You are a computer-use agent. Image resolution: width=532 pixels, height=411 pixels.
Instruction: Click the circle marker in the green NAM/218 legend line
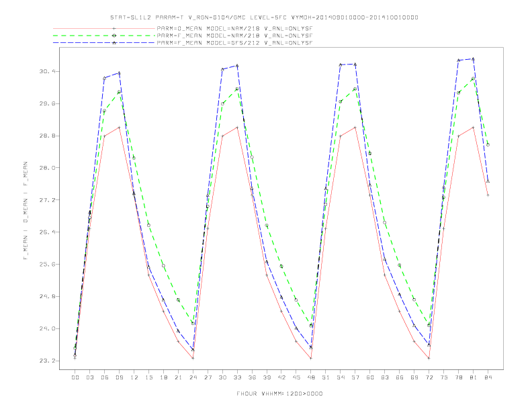click(x=114, y=36)
